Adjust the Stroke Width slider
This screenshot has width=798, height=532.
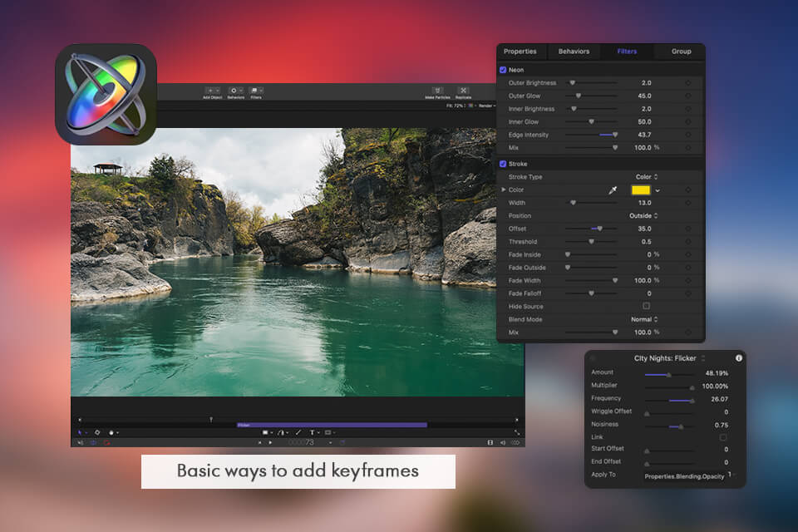coord(591,203)
